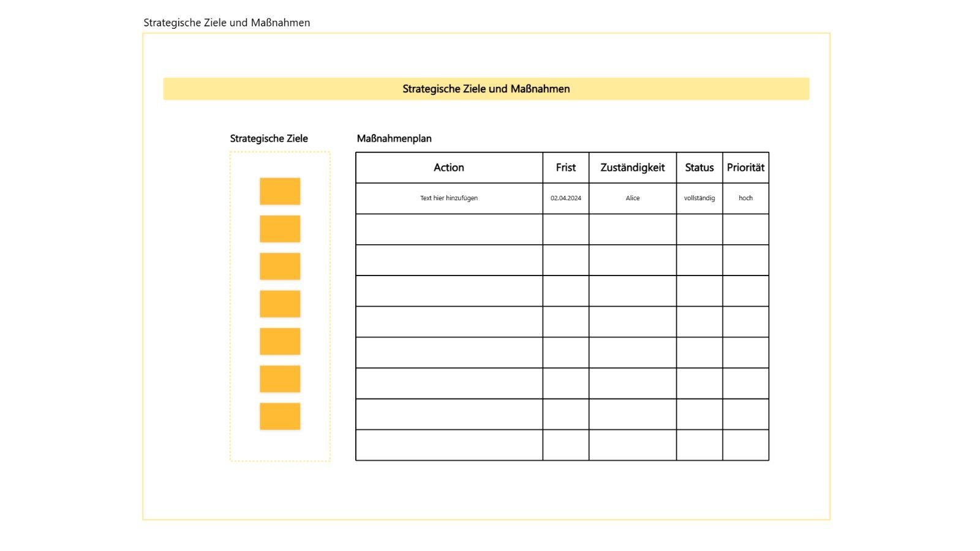980x551 pixels.
Task: Select the fourth orange rectangle
Action: [281, 303]
